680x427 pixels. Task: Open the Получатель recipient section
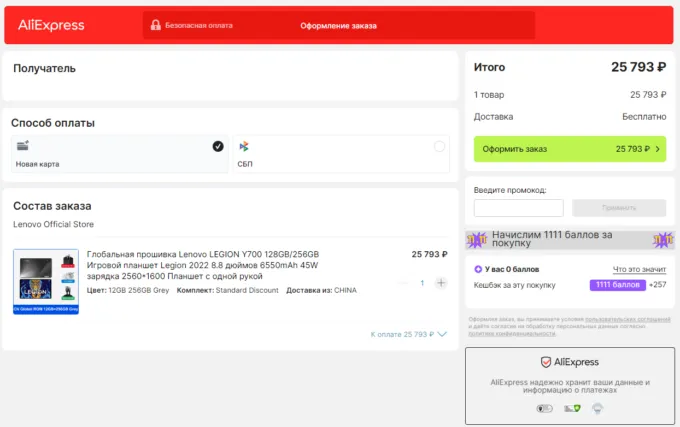pyautogui.click(x=44, y=68)
